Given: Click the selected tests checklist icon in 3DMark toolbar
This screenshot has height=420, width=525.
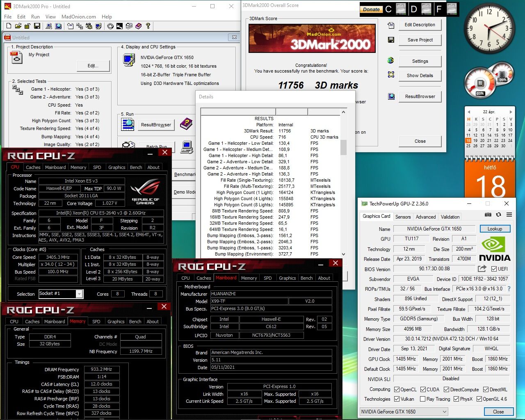Looking at the screenshot, I should [x=80, y=26].
